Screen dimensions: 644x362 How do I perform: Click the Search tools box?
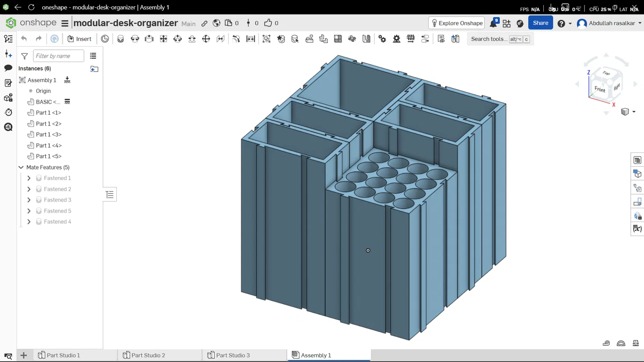500,39
